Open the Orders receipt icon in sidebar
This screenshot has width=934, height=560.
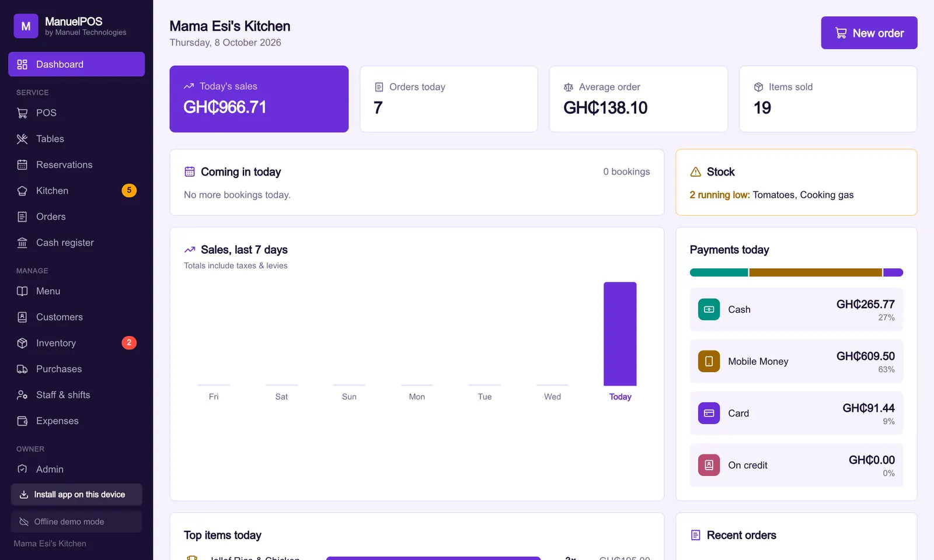22,217
